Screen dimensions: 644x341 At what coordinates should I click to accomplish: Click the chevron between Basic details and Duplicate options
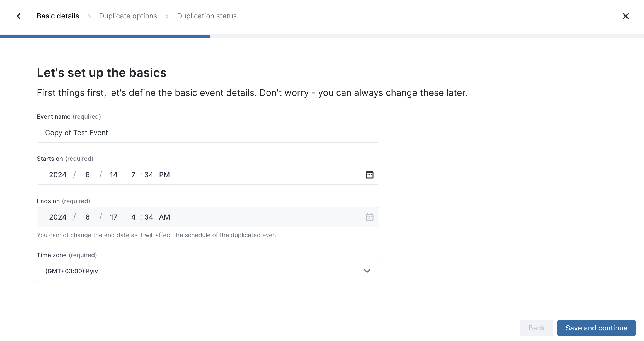(89, 16)
